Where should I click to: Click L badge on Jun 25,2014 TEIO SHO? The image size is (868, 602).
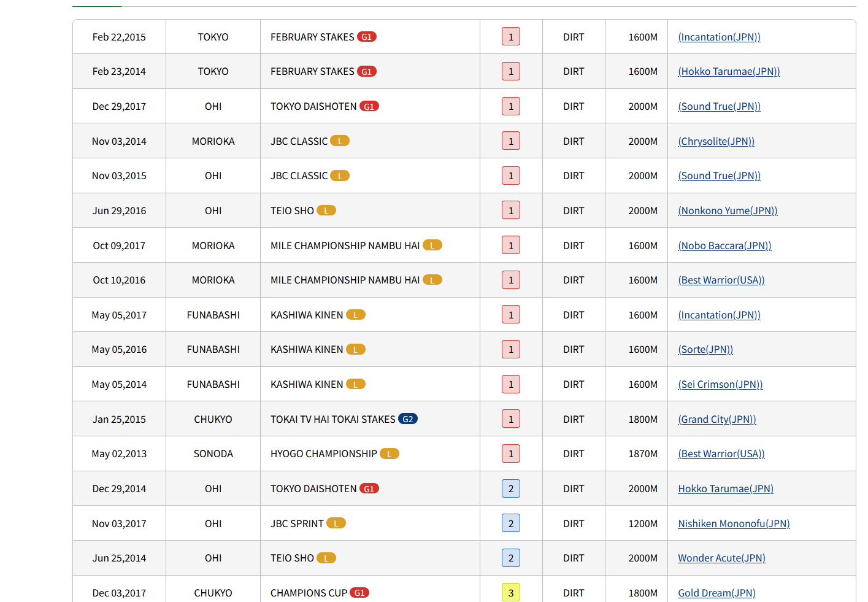tap(326, 558)
